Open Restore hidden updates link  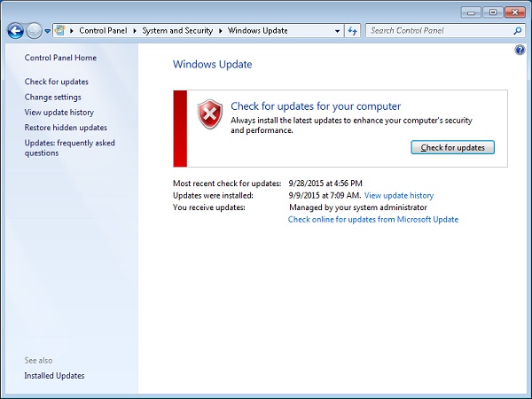[66, 128]
